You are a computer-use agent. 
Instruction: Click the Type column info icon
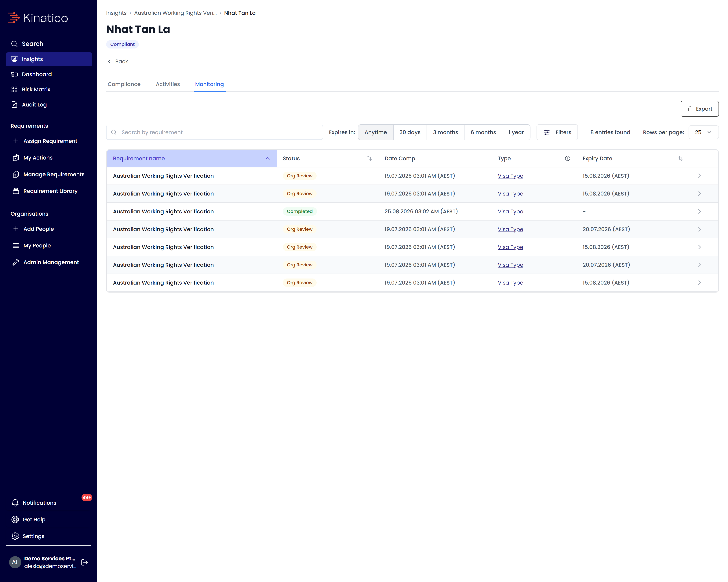tap(568, 158)
